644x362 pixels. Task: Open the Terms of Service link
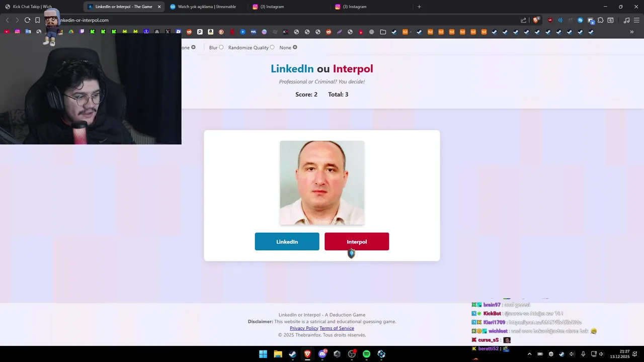(x=337, y=328)
